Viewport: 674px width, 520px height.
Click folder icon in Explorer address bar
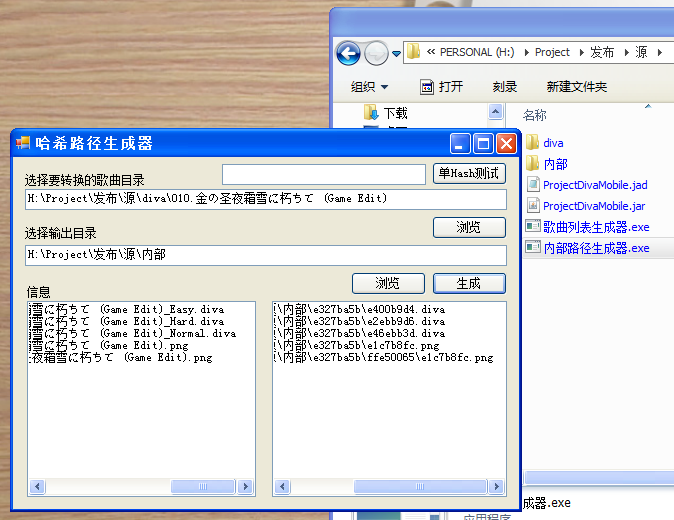pos(414,51)
